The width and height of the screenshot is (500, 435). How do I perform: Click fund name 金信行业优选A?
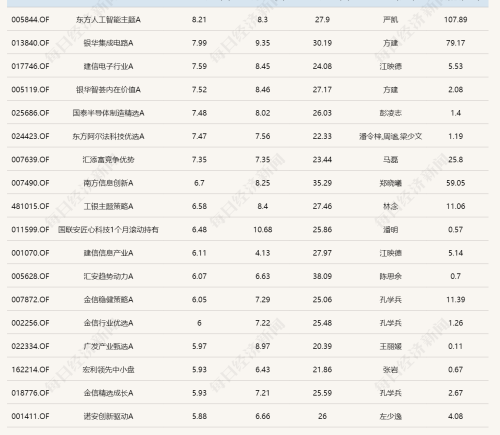pos(108,323)
